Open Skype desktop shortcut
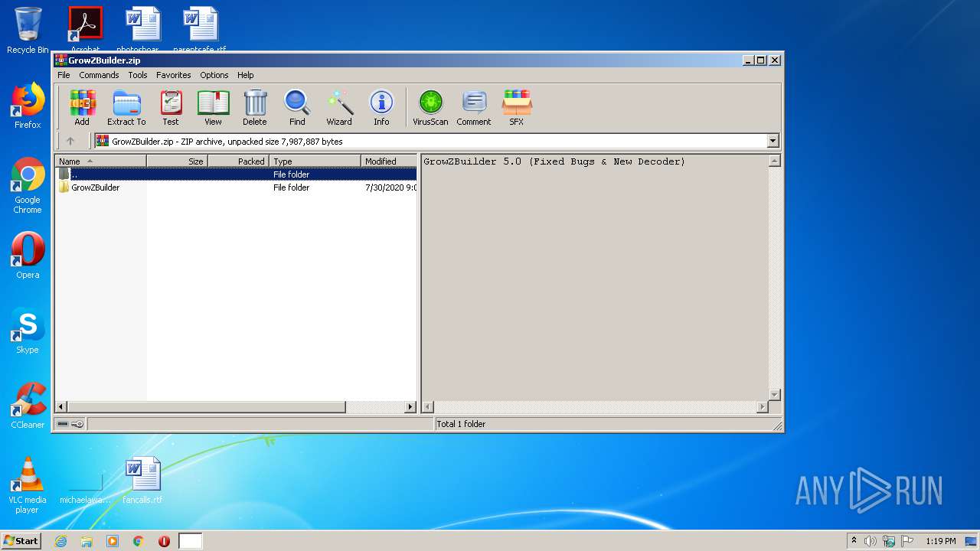The width and height of the screenshot is (980, 551). pyautogui.click(x=28, y=331)
